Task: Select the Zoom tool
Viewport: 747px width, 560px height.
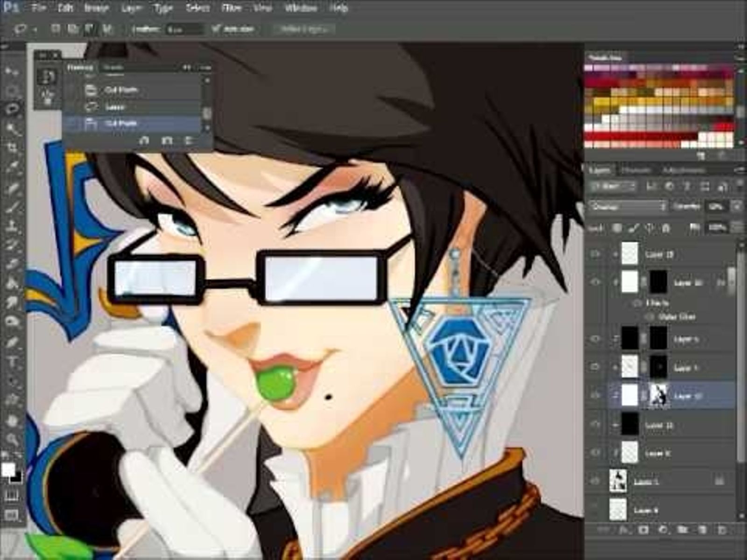Action: tap(12, 439)
